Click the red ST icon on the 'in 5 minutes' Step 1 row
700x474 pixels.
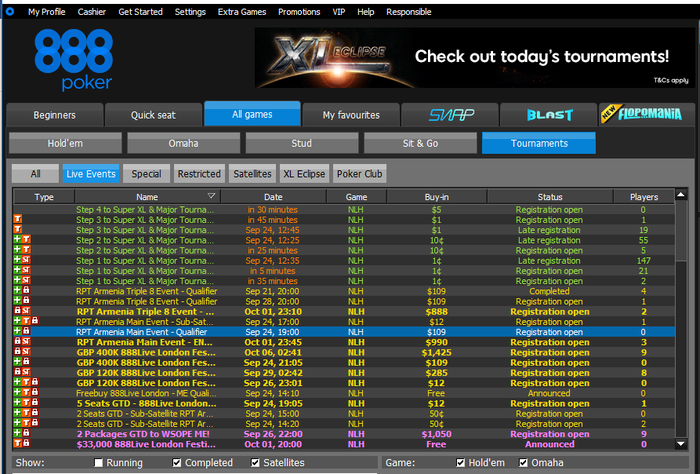coord(26,270)
